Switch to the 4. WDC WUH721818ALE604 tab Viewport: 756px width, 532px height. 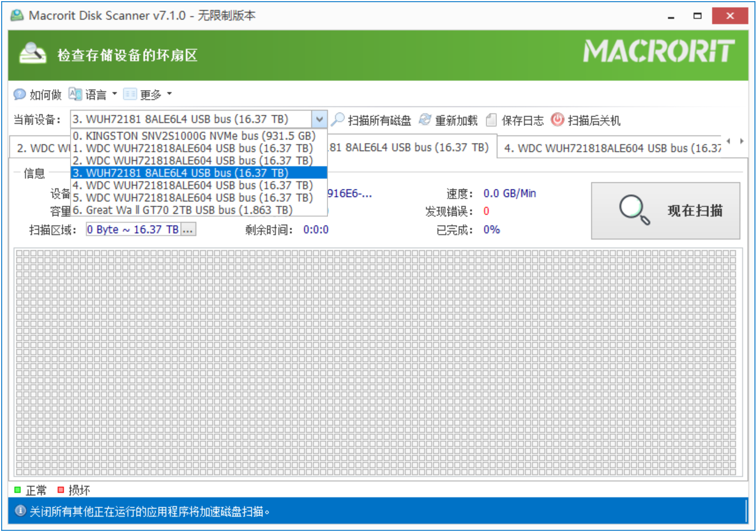pos(609,148)
